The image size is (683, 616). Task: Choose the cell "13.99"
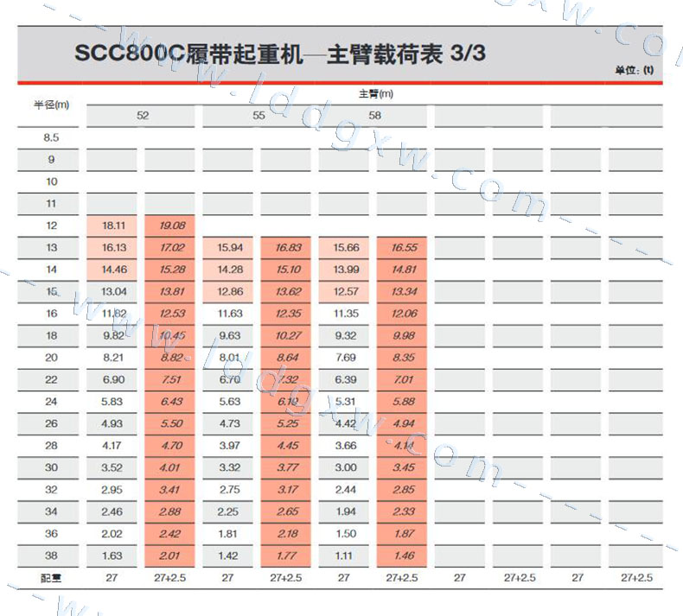click(346, 270)
